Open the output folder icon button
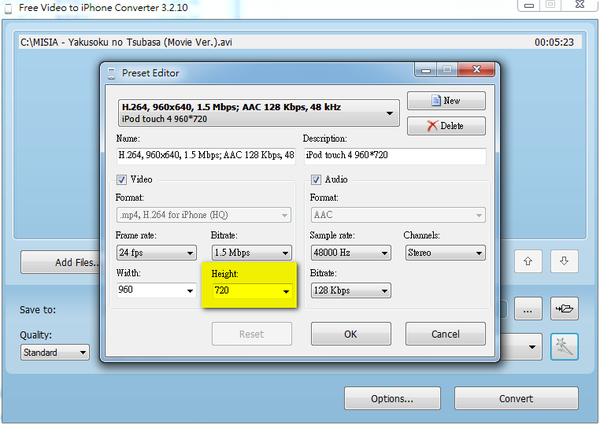This screenshot has height=425, width=600. 564,309
